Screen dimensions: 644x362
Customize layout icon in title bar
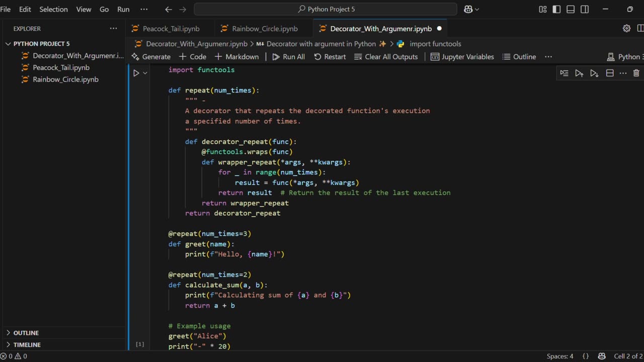click(543, 9)
